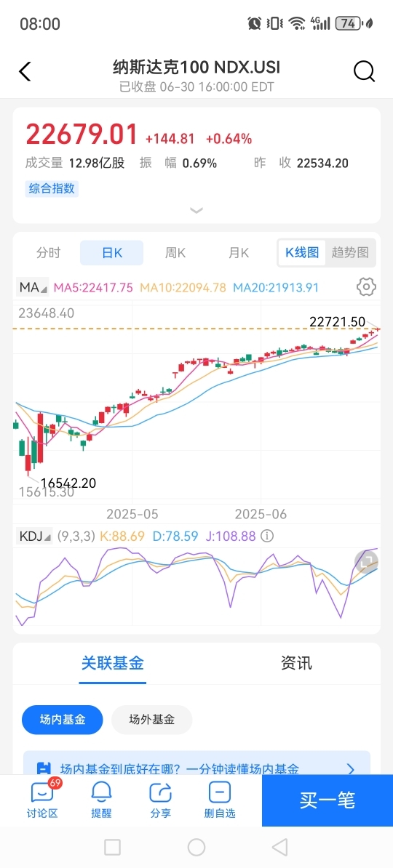393x868 pixels.
Task: Open KDJ indicator dropdown
Action: 36,536
